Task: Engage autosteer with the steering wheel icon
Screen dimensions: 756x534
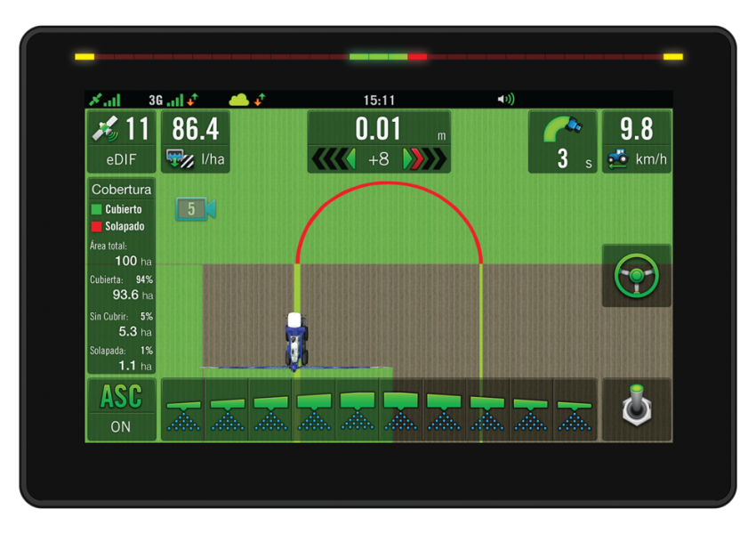Action: coord(637,275)
